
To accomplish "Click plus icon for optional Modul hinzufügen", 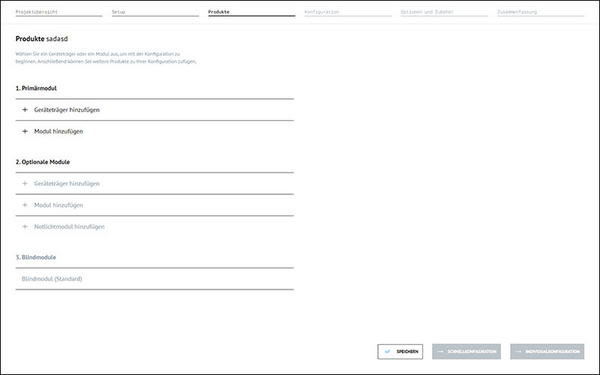I will tap(25, 205).
